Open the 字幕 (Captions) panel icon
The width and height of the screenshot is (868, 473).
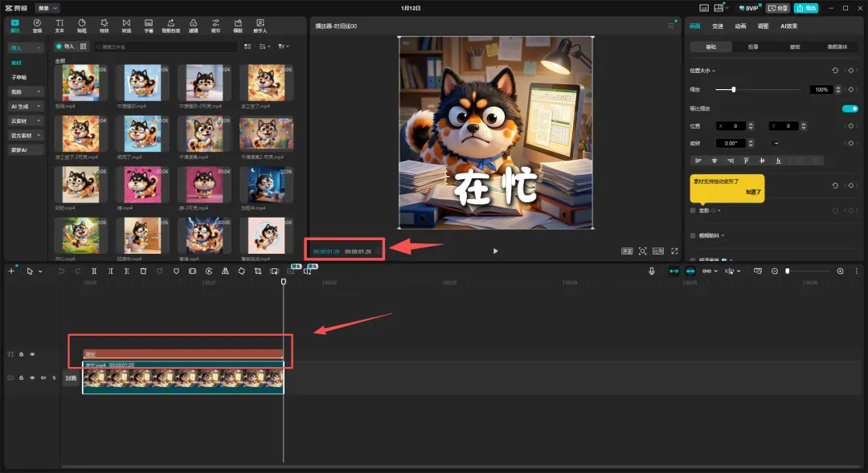[x=149, y=26]
